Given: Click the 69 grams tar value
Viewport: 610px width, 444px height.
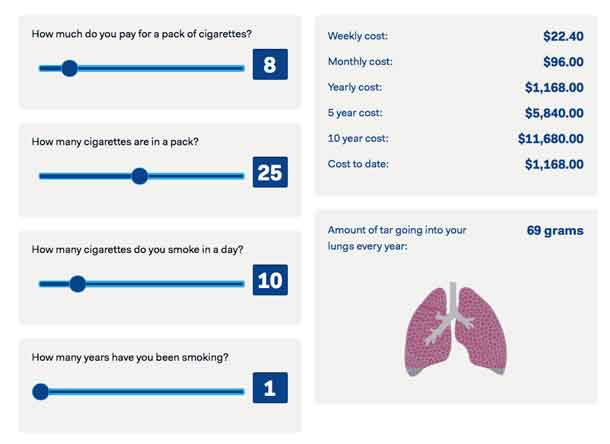Looking at the screenshot, I should (x=555, y=231).
